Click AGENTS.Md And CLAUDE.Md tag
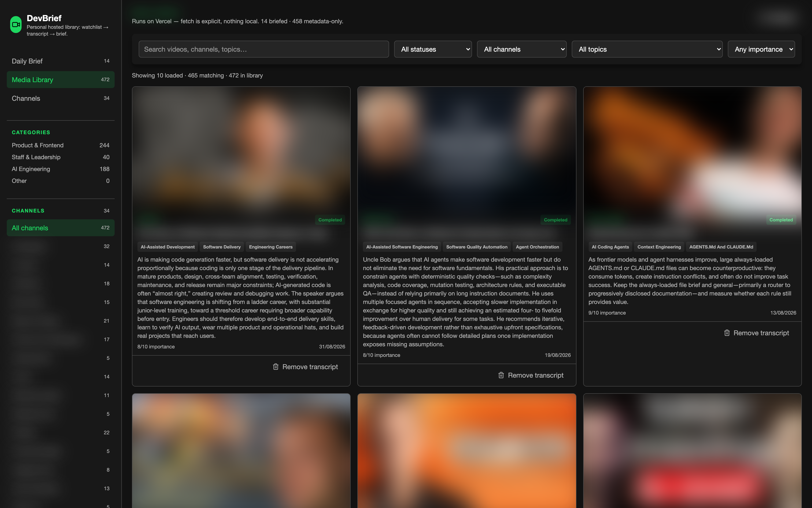 (721, 247)
